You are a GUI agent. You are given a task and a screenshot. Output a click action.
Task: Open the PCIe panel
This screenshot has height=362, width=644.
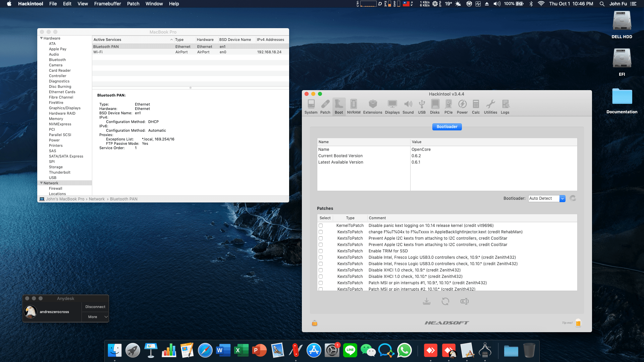pos(448,106)
